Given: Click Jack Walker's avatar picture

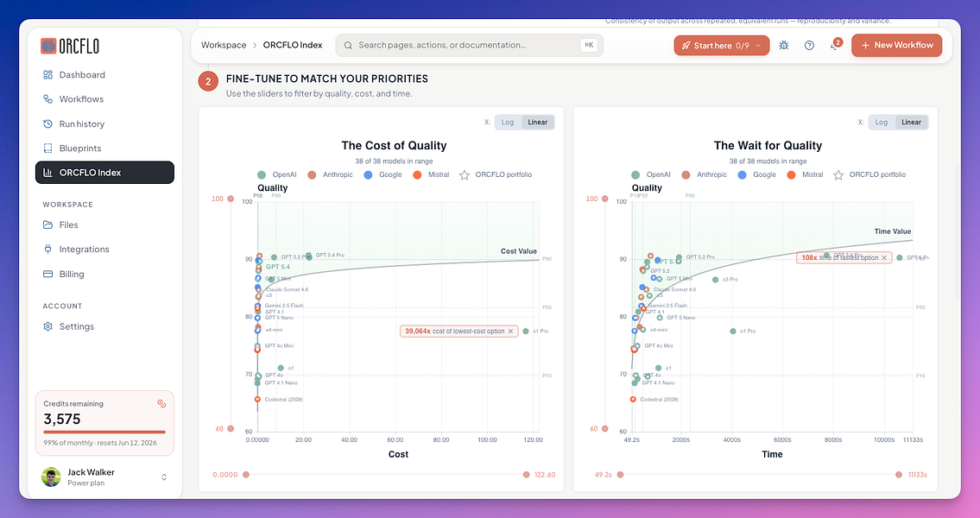Looking at the screenshot, I should (x=51, y=477).
